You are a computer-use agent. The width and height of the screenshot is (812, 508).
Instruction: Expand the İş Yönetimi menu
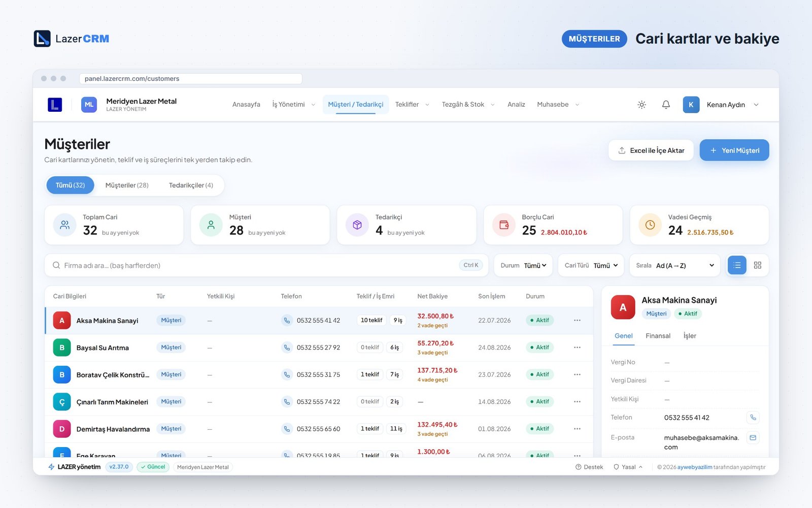[293, 105]
